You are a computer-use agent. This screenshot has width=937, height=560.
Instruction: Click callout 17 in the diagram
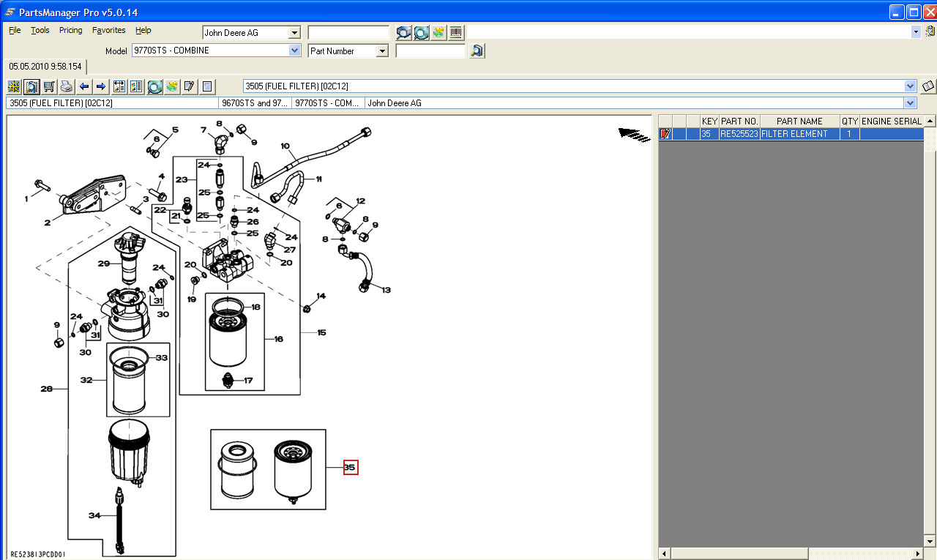point(248,381)
